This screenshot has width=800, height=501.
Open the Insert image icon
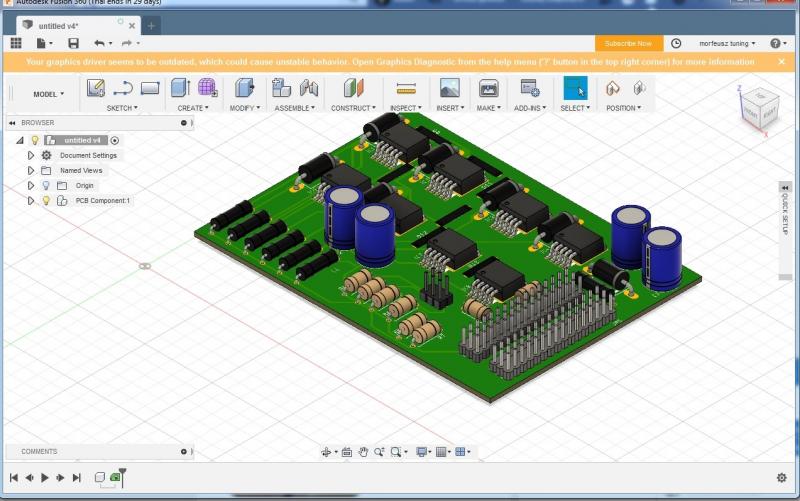pos(449,88)
